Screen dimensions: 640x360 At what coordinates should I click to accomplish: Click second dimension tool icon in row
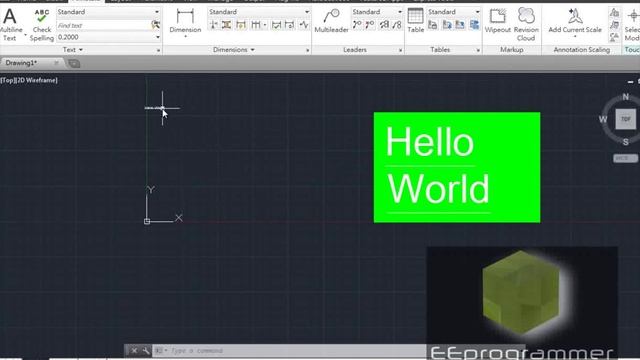click(227, 25)
